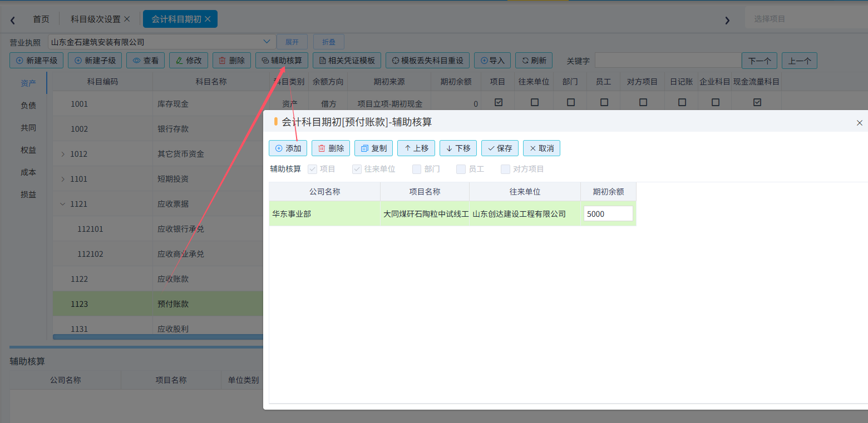This screenshot has height=423, width=868.
Task: Expand the 1101 短期投资 row
Action: [63, 179]
